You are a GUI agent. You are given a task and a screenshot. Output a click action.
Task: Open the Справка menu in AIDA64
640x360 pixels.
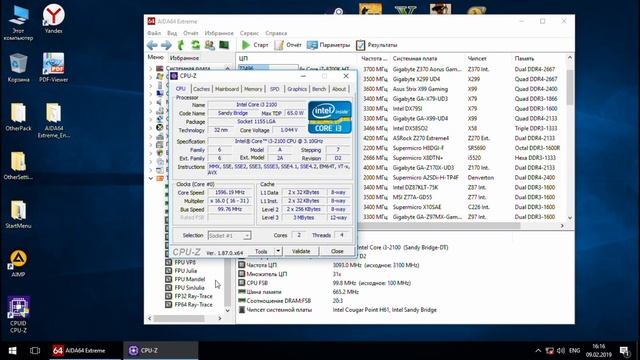[x=276, y=33]
